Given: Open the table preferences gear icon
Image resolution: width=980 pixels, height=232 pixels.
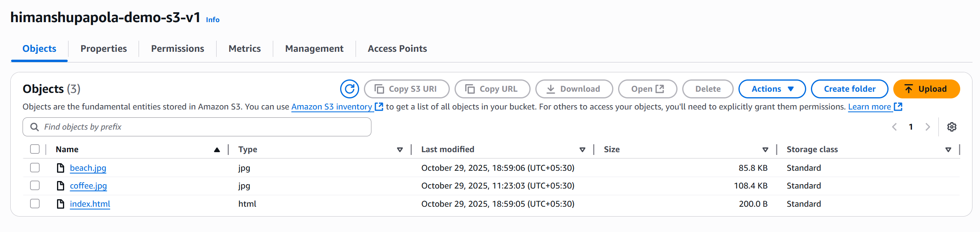Looking at the screenshot, I should pos(952,127).
